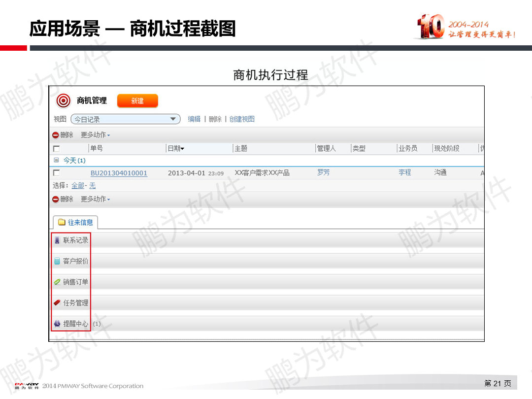Open manager 罗芳 link
The height and width of the screenshot is (399, 532).
coord(323,172)
